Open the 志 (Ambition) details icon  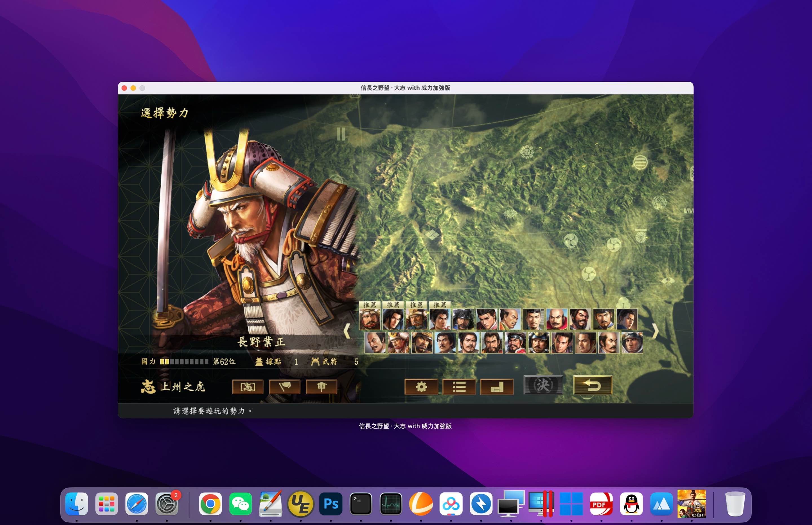click(x=248, y=387)
